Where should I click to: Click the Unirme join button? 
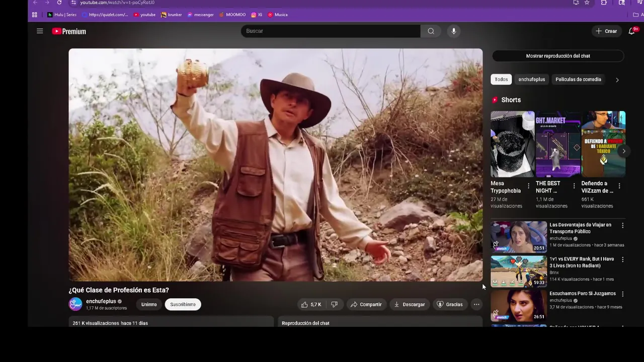pos(149,304)
